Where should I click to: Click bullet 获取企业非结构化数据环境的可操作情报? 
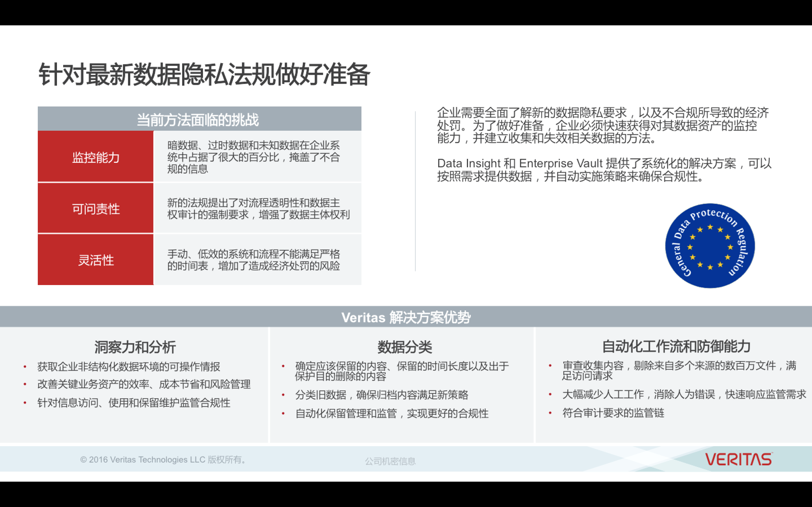coord(129,366)
